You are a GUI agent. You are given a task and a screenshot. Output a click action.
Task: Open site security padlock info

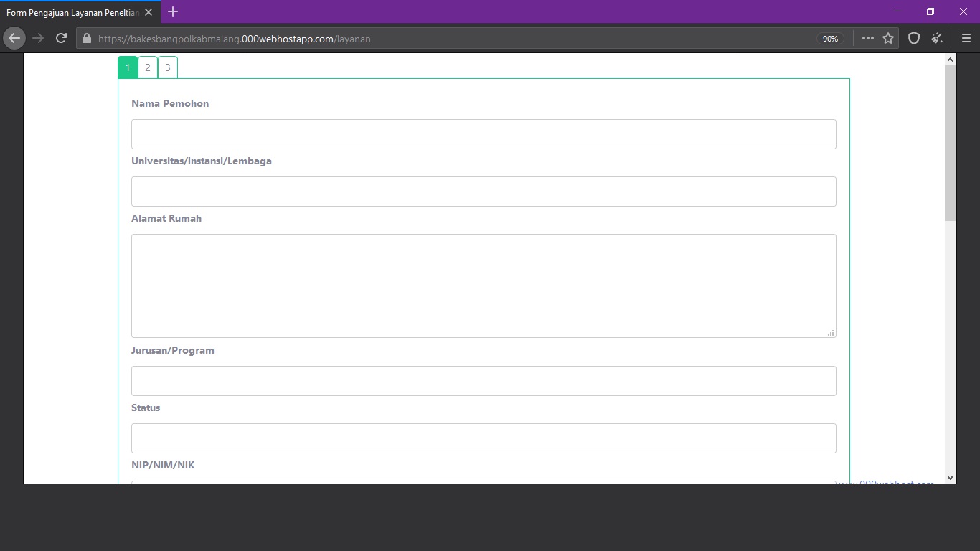click(x=87, y=39)
